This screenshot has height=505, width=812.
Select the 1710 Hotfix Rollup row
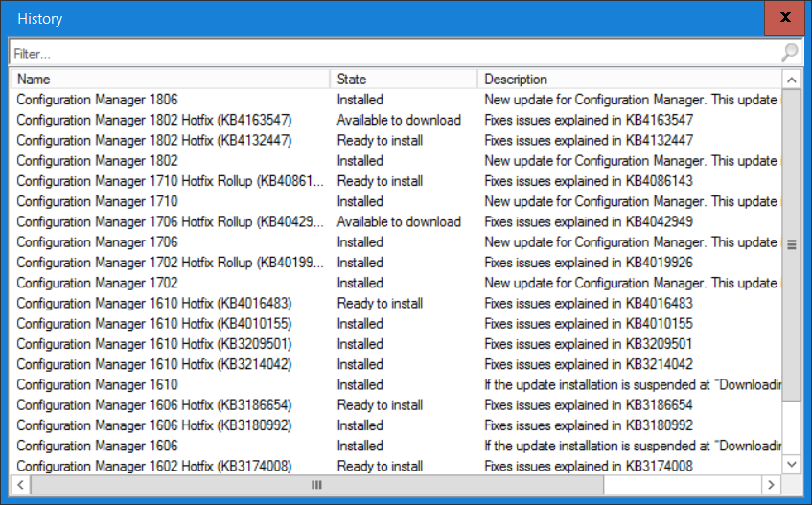point(396,181)
